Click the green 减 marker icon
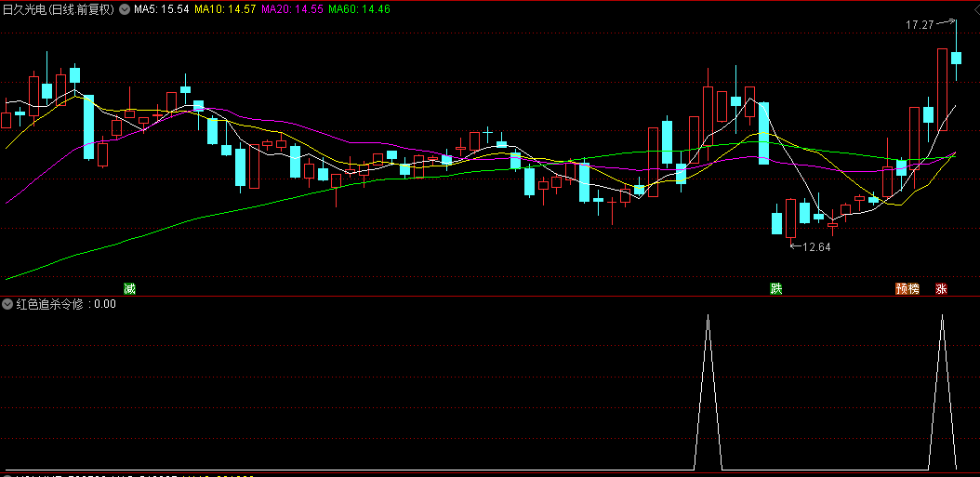The width and height of the screenshot is (980, 477). click(129, 289)
